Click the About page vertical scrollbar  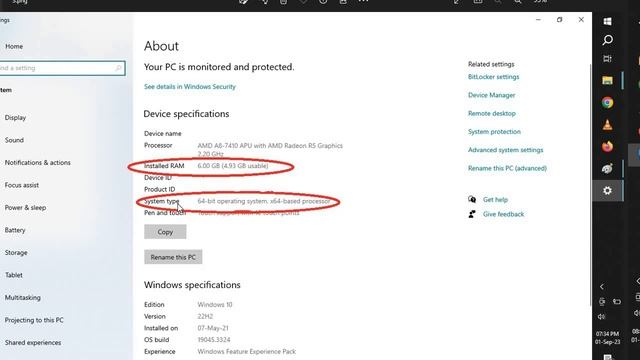(x=590, y=184)
